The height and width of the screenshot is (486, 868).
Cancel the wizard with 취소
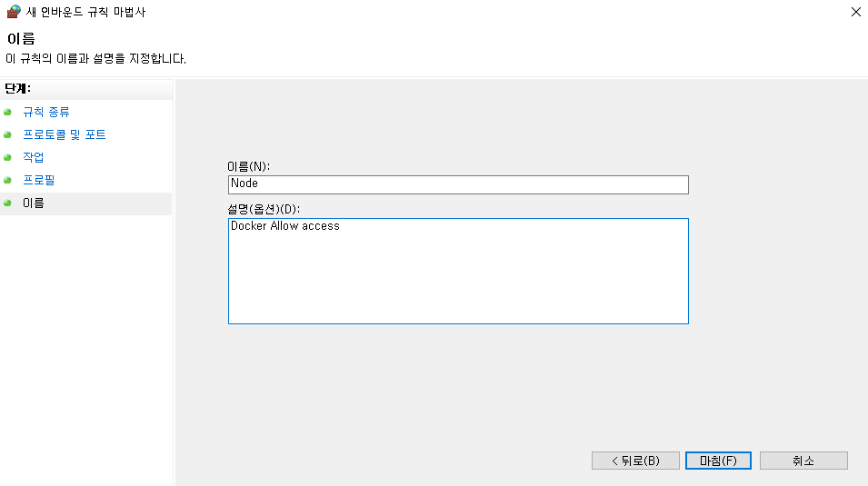(x=803, y=461)
